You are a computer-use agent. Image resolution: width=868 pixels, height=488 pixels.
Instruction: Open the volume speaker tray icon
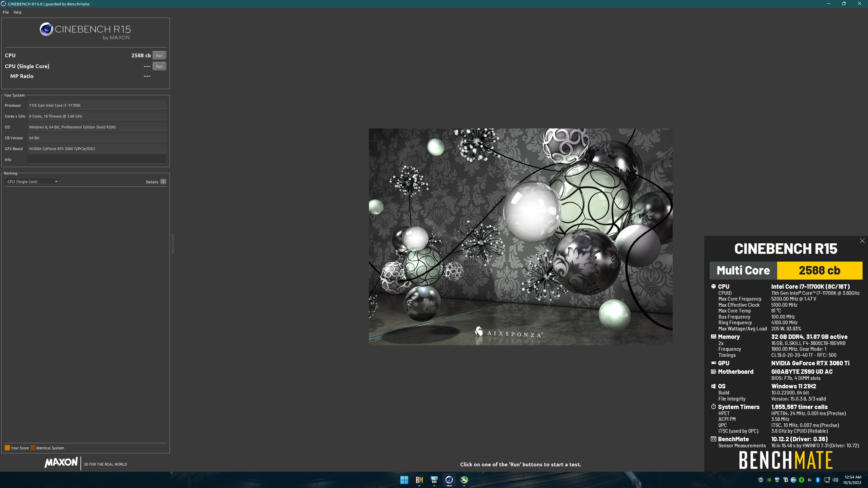(835, 480)
